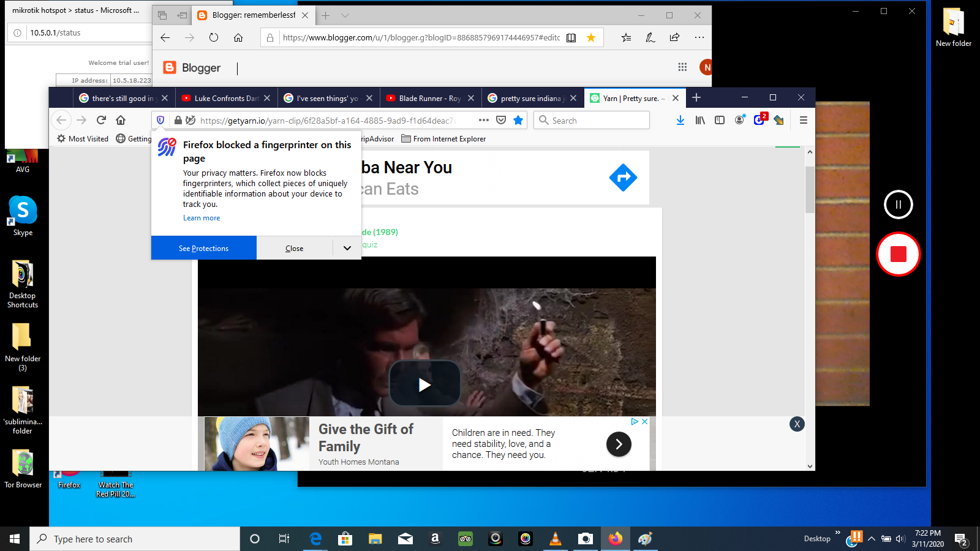Show site security info via padlock icon
This screenshot has height=551, width=980.
(178, 121)
